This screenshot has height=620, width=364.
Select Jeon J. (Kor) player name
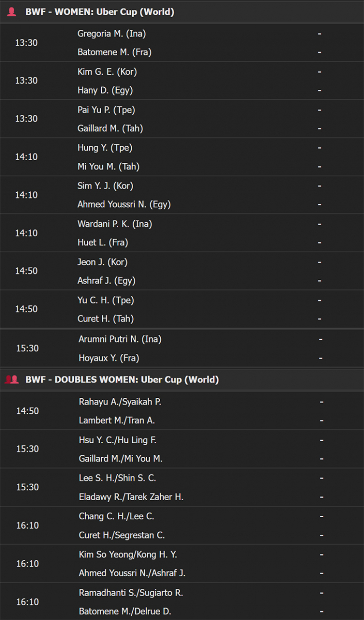[x=103, y=262]
